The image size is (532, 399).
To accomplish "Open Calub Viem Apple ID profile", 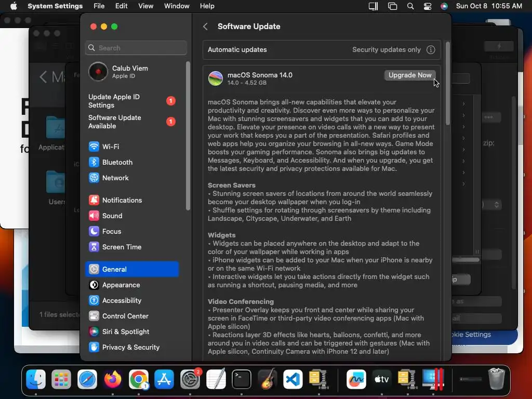I will [x=132, y=72].
